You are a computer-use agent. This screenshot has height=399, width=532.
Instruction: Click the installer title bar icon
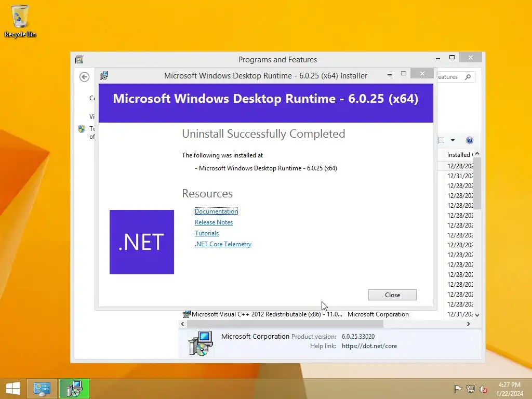pos(104,75)
